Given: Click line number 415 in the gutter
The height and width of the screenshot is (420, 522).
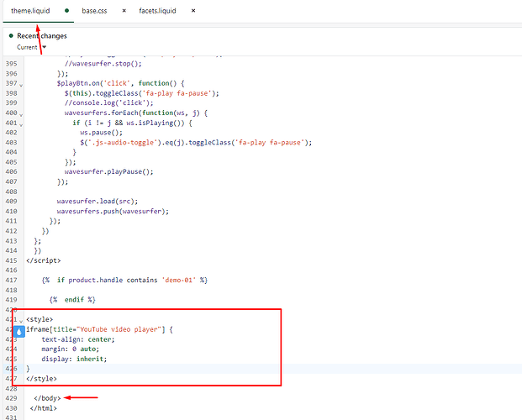Looking at the screenshot, I should click(11, 260).
